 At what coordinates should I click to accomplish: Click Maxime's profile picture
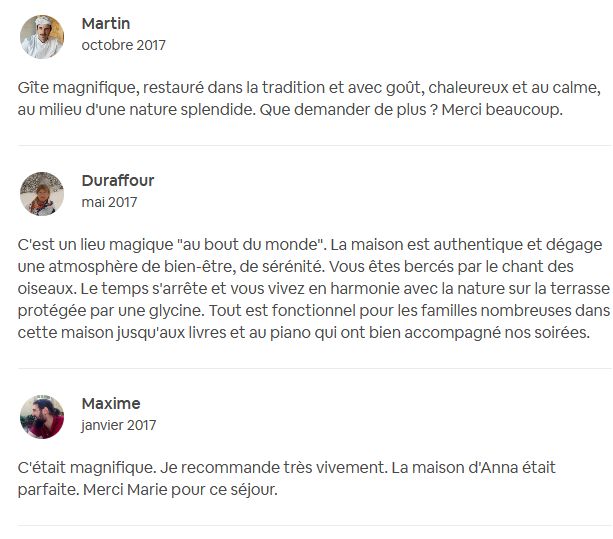tap(42, 416)
